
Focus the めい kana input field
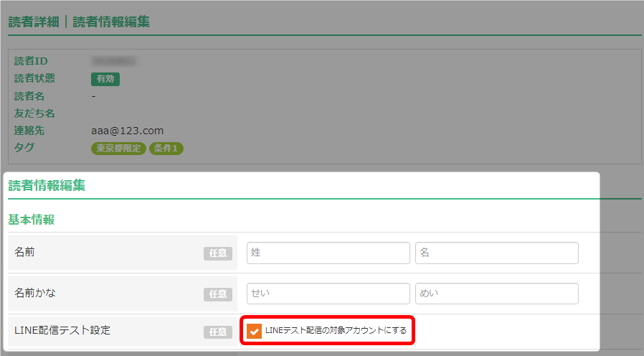click(x=497, y=294)
